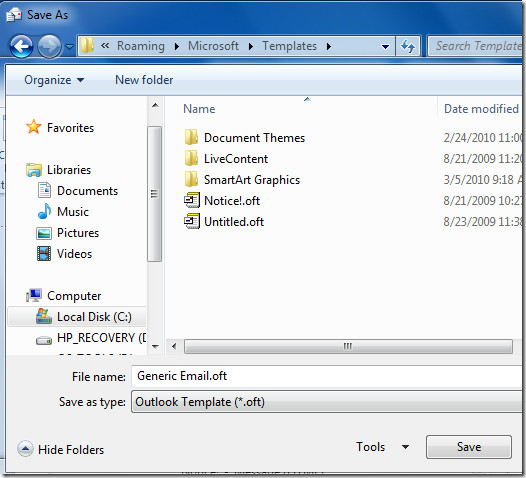Select the SmartArt Graphics folder
Image resolution: width=526 pixels, height=478 pixels.
pyautogui.click(x=242, y=180)
